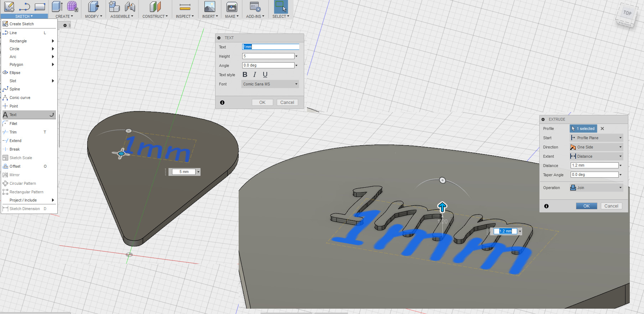644x314 pixels.
Task: Click OK in the TEXT dialog
Action: click(x=262, y=103)
